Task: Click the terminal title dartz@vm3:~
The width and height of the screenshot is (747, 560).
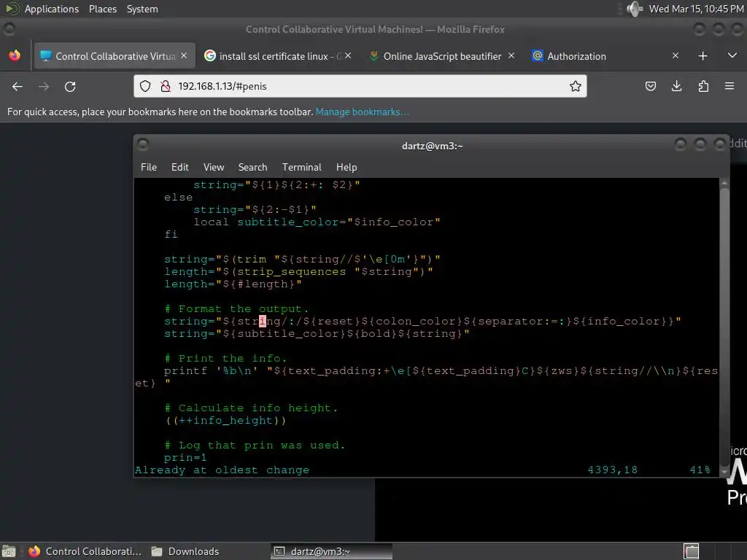Action: click(x=432, y=146)
